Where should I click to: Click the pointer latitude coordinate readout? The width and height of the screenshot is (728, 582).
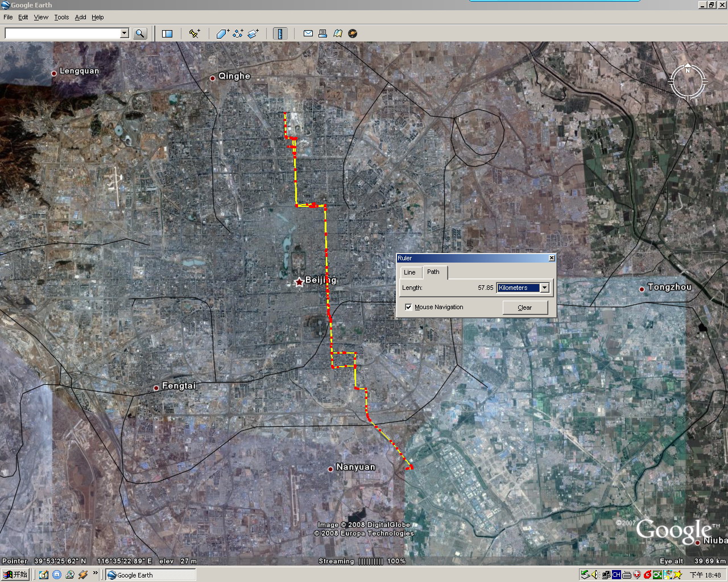[60, 561]
